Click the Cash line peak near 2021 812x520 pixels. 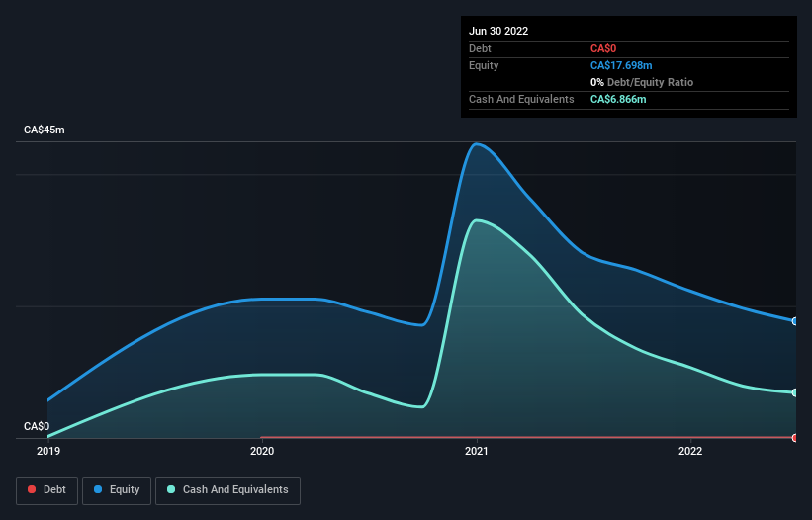pos(477,220)
